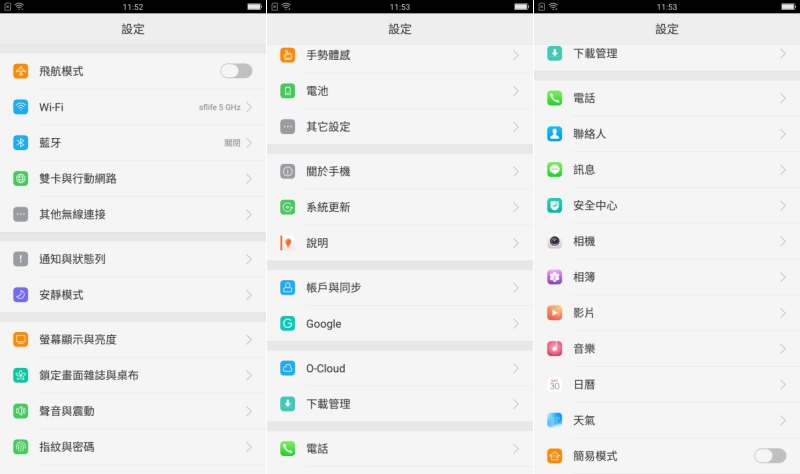
Task: Tap chevron on the 安靜模式 row
Action: coord(249,295)
